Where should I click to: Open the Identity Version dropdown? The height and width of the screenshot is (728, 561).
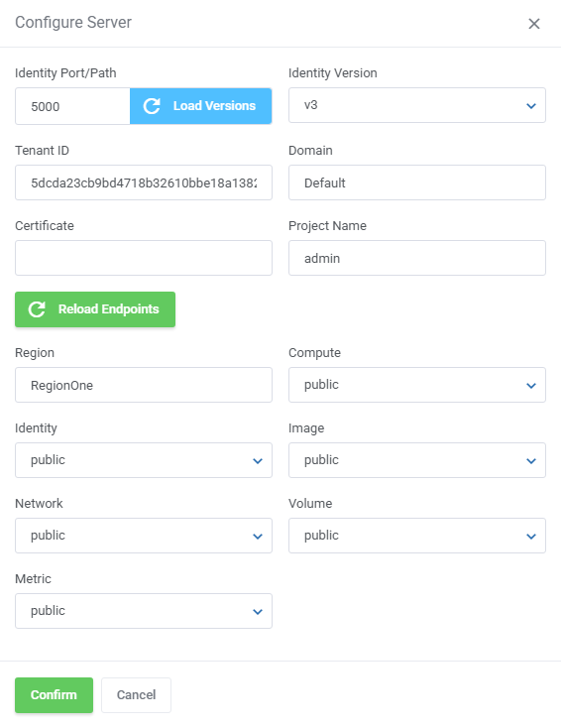pos(417,105)
